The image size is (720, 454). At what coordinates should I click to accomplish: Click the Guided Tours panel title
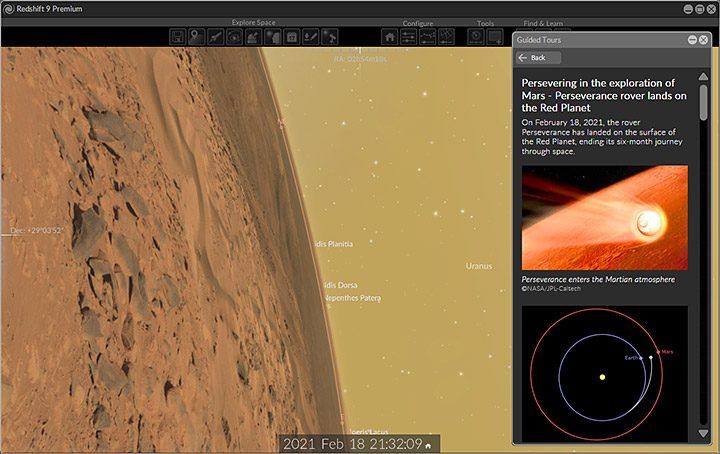click(539, 40)
